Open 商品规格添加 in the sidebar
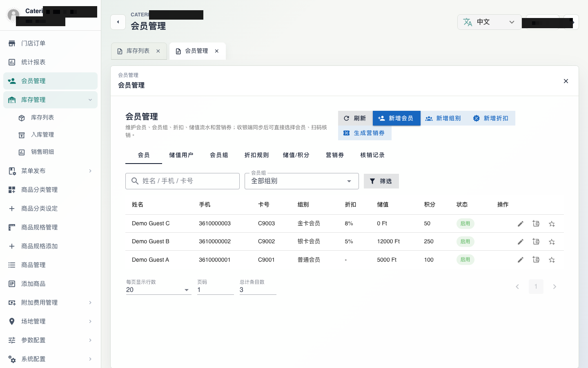Image resolution: width=588 pixels, height=368 pixels. pos(50,246)
